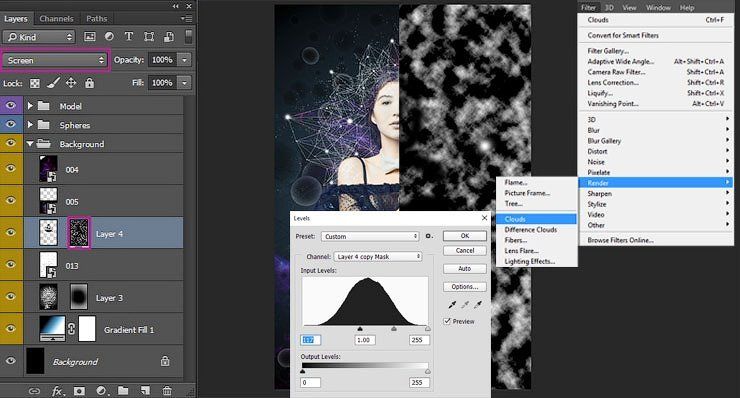This screenshot has width=740, height=398.
Task: Hide layer 005
Action: pos(11,201)
